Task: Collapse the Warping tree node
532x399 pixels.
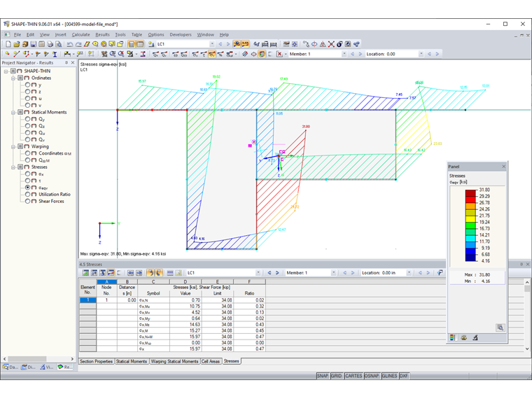Action: tap(13, 146)
